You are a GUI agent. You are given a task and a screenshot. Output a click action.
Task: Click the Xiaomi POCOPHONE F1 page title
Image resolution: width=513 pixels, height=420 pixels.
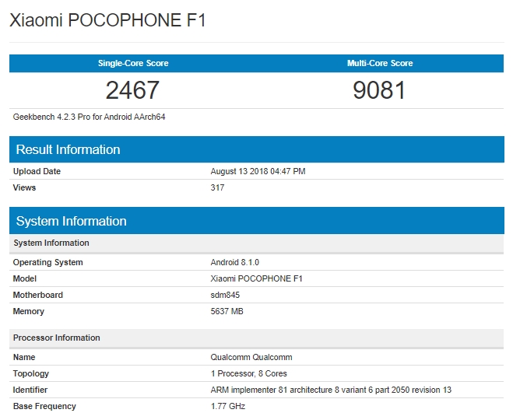[x=107, y=20]
